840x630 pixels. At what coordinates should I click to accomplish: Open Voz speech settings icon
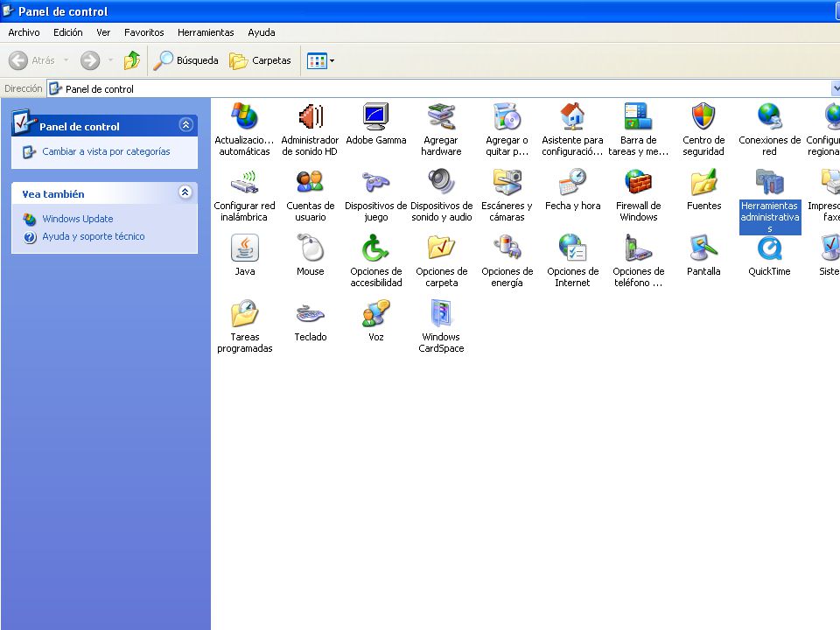click(x=375, y=313)
